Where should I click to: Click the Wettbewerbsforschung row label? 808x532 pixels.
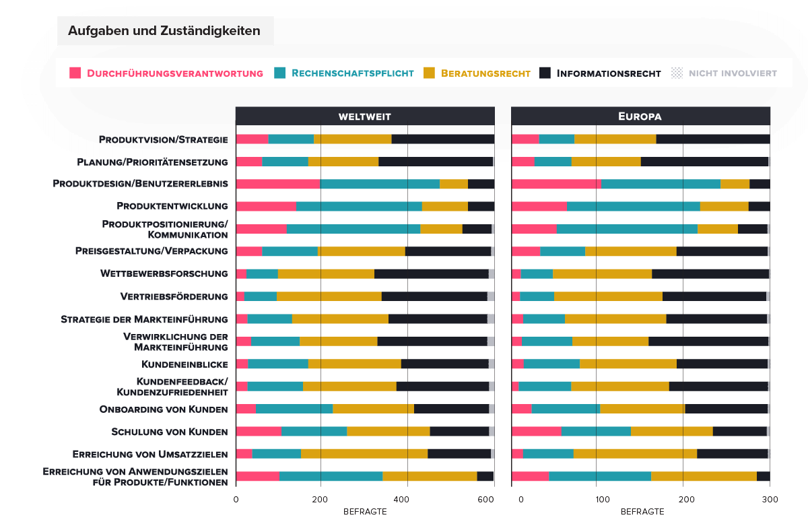tap(164, 273)
